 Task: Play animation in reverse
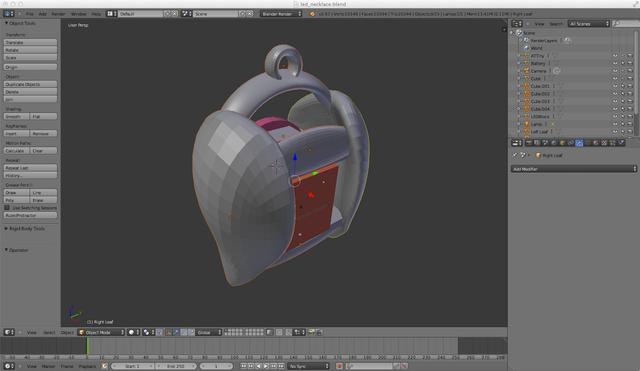[x=258, y=366]
